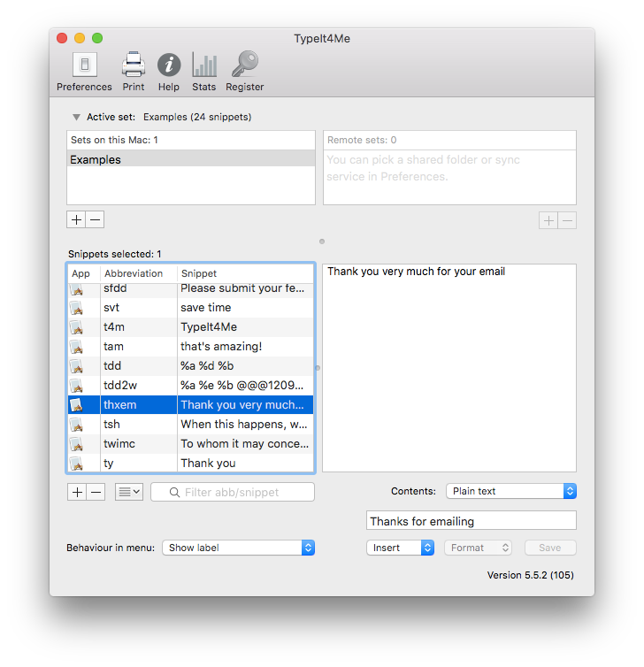The width and height of the screenshot is (644, 667).
Task: Click the green zoom window button
Action: [x=97, y=38]
